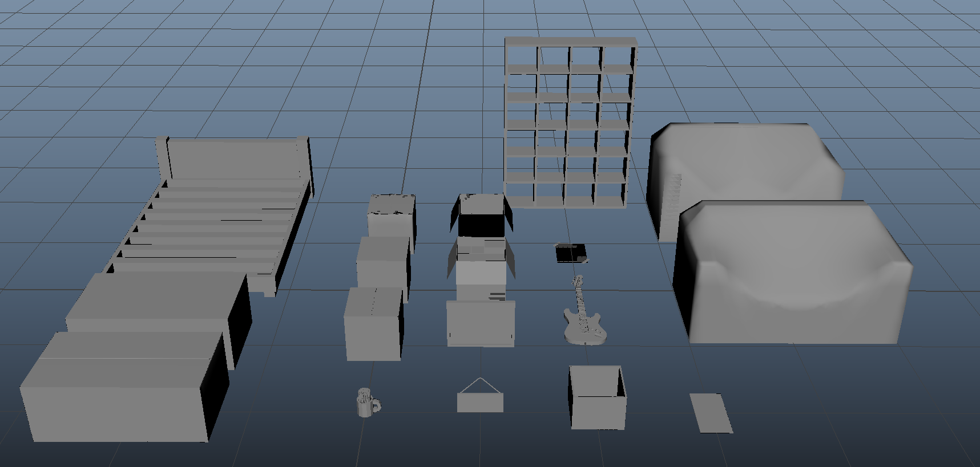Select the coffee mug model
Viewport: 980px width, 467px height.
coord(368,403)
